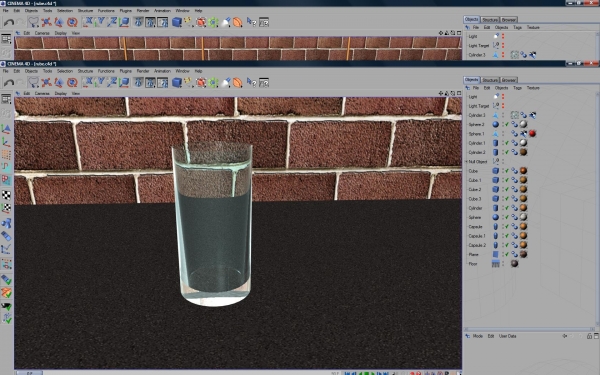The height and width of the screenshot is (375, 600).
Task: Open the Mode menu in the Attribute Manager
Action: click(x=478, y=336)
